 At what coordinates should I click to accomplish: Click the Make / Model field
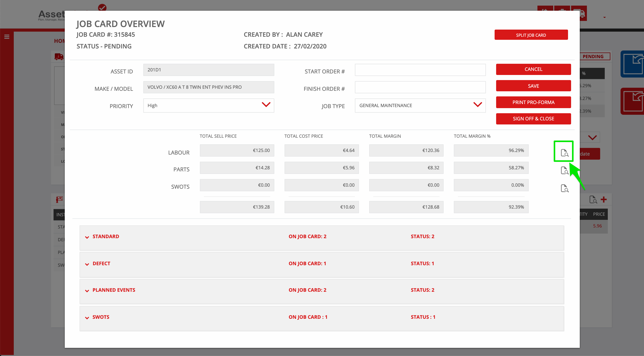pos(209,87)
